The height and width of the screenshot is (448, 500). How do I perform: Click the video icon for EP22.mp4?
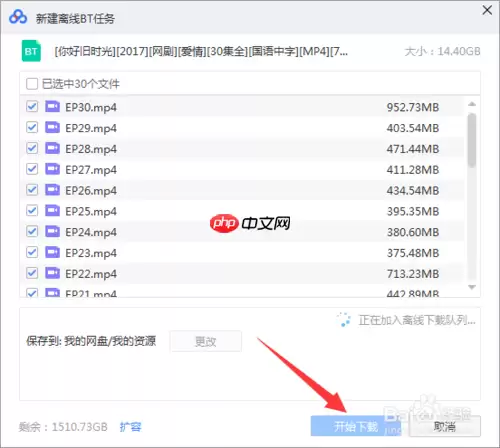(x=52, y=273)
